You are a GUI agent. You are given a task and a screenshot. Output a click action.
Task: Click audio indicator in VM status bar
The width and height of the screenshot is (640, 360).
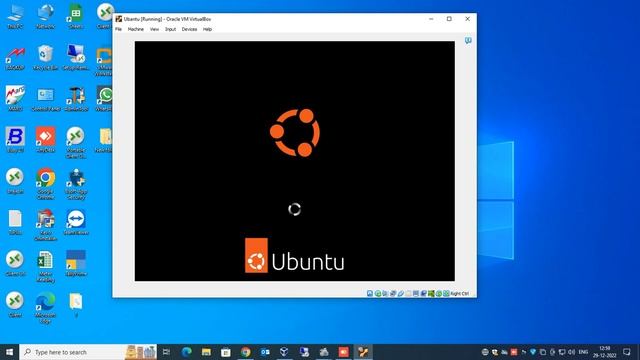(385, 293)
